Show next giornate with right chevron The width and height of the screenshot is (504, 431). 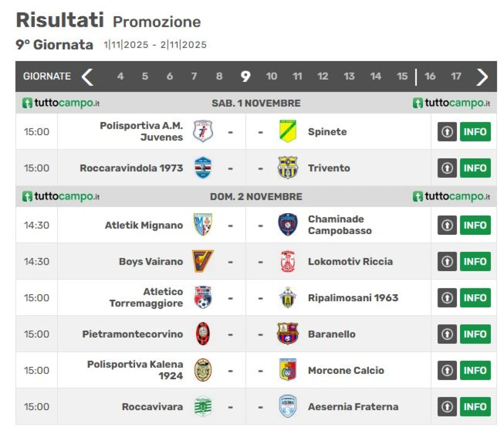482,76
